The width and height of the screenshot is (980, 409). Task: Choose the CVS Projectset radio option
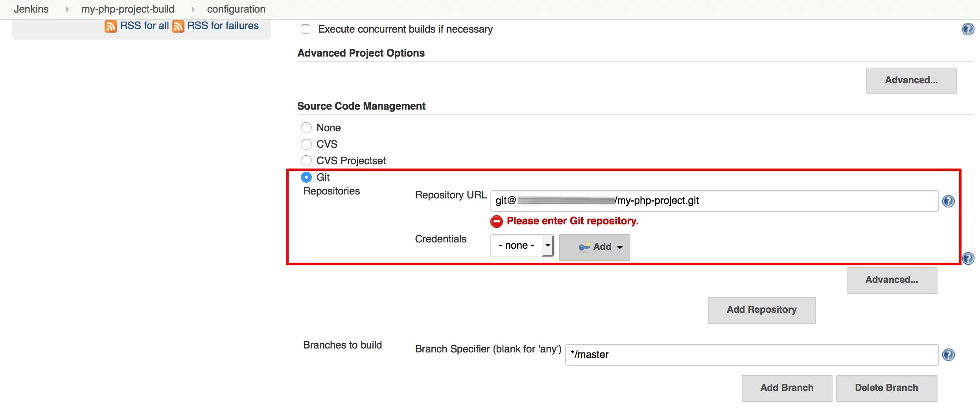coord(306,161)
